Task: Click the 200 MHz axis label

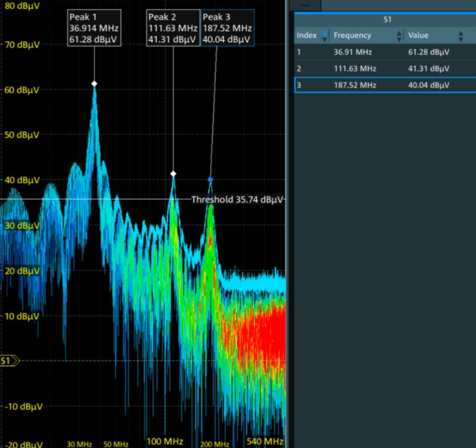Action: (x=215, y=444)
